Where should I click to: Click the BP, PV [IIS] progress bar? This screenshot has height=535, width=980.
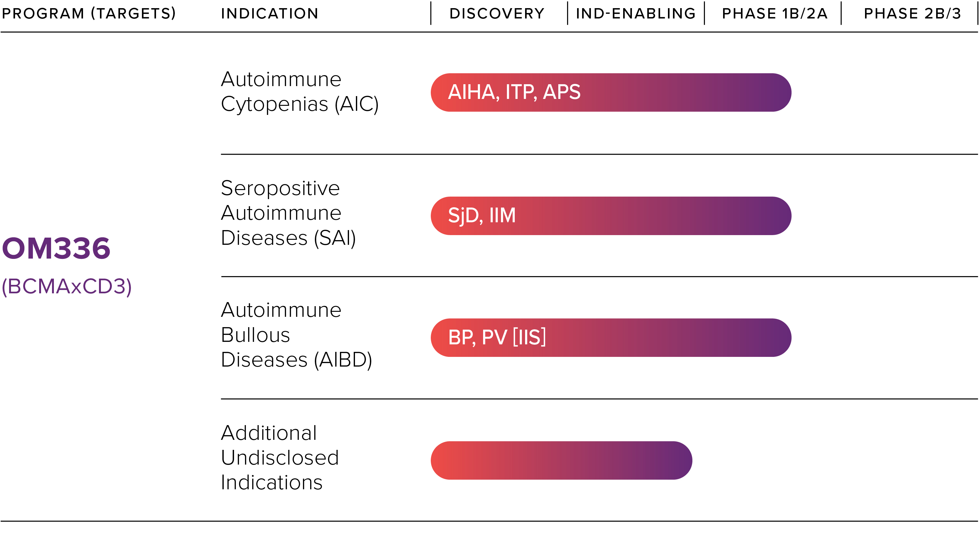pyautogui.click(x=611, y=338)
